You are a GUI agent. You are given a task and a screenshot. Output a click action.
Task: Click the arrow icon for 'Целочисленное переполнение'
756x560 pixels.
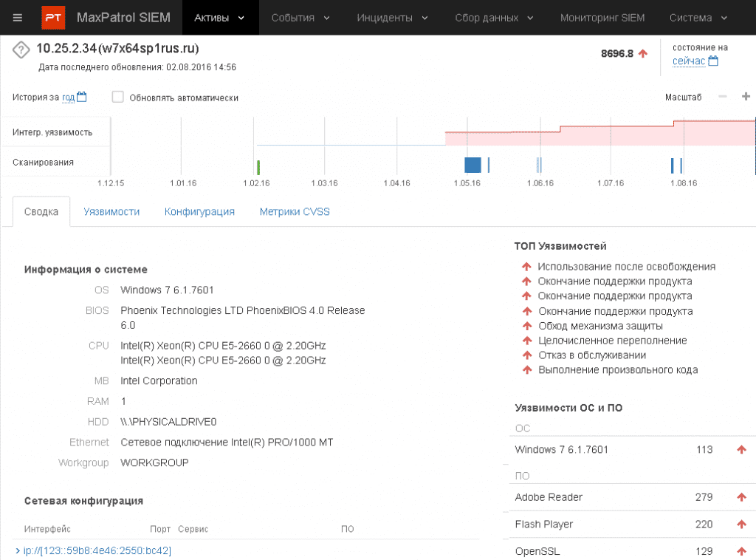[x=527, y=341]
